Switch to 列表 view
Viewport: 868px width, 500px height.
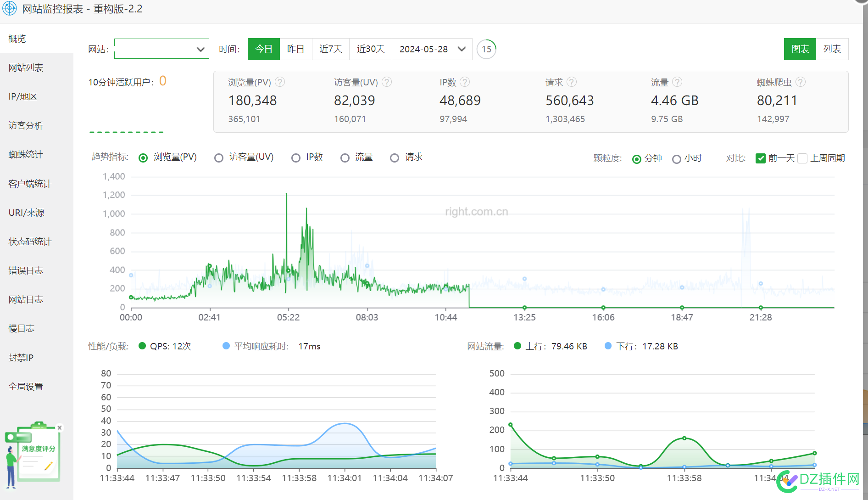click(x=832, y=49)
